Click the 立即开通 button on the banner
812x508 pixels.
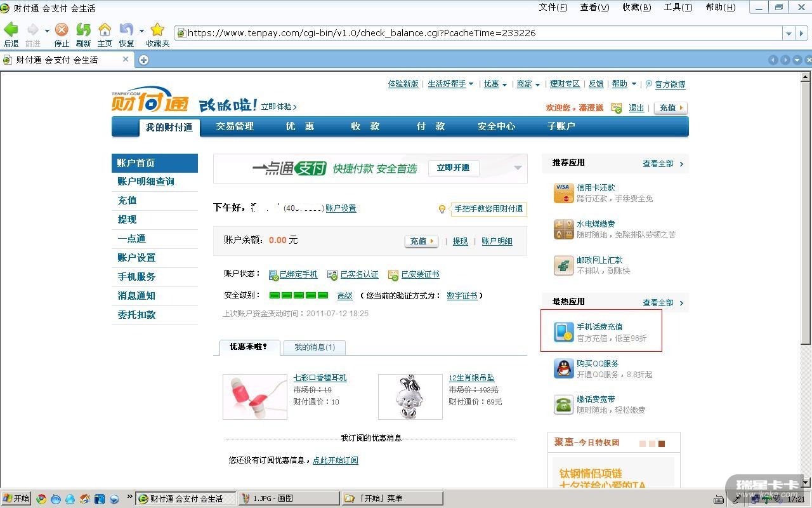pyautogui.click(x=454, y=168)
